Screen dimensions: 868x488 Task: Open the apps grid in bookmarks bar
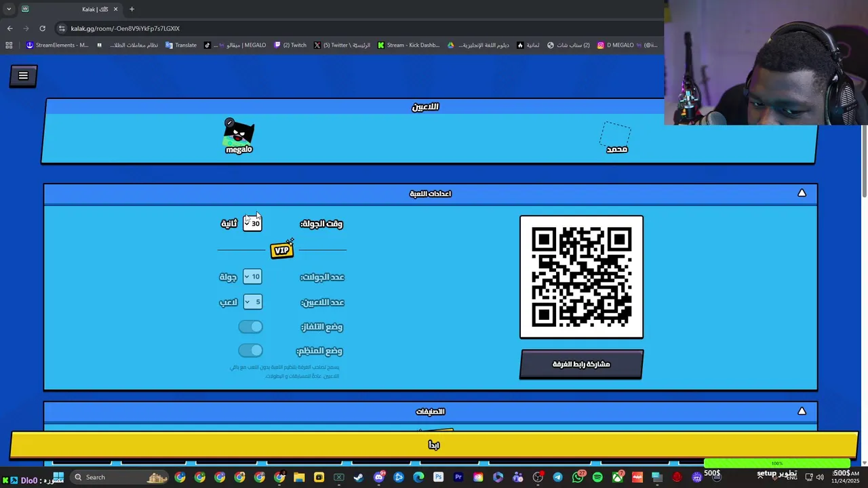[9, 45]
